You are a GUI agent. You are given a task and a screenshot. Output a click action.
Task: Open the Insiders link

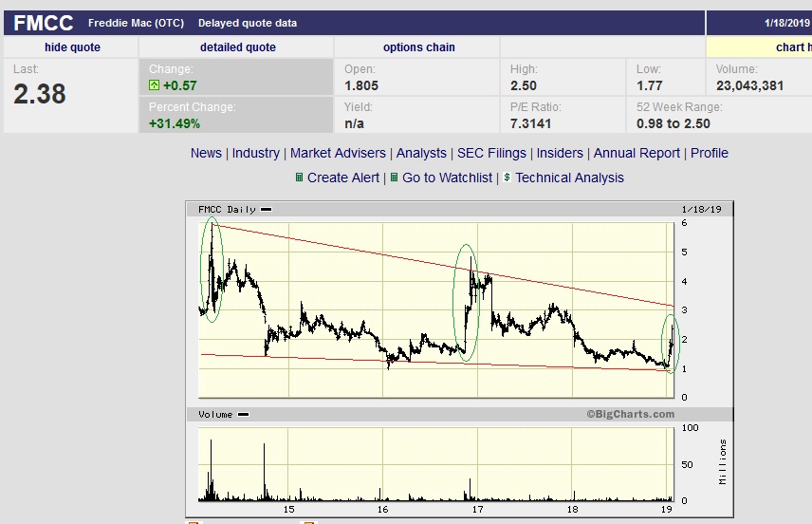point(560,153)
